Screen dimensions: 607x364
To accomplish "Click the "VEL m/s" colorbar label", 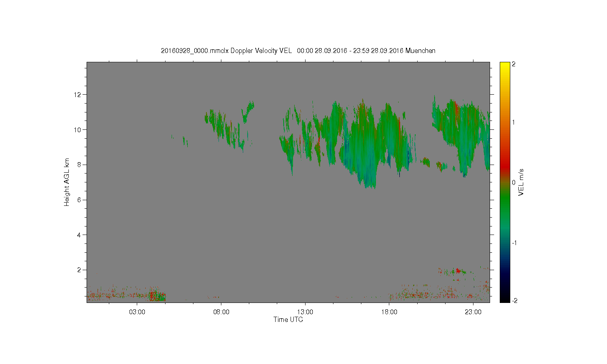I will point(521,182).
